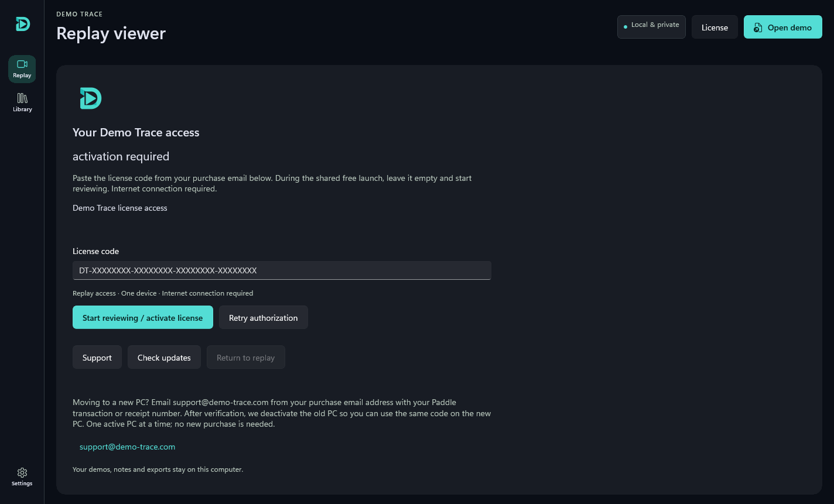Open the Library section in sidebar

tap(22, 102)
